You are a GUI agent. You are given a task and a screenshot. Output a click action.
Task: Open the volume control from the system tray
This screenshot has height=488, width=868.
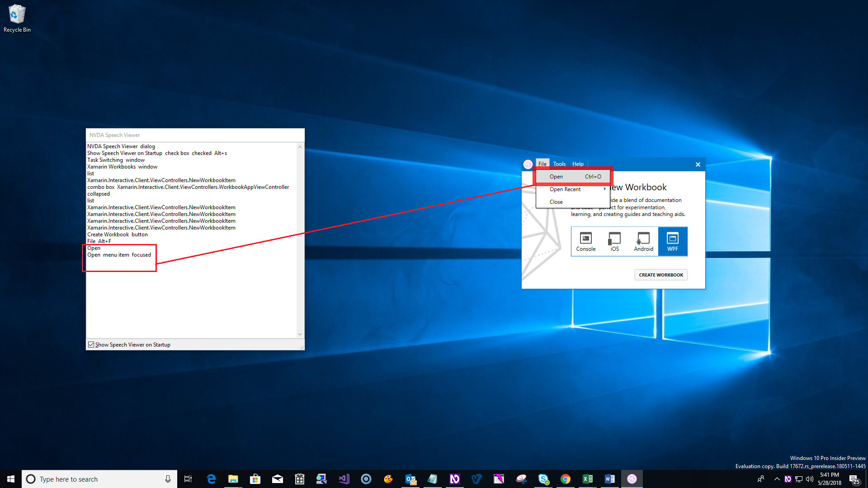(810, 479)
